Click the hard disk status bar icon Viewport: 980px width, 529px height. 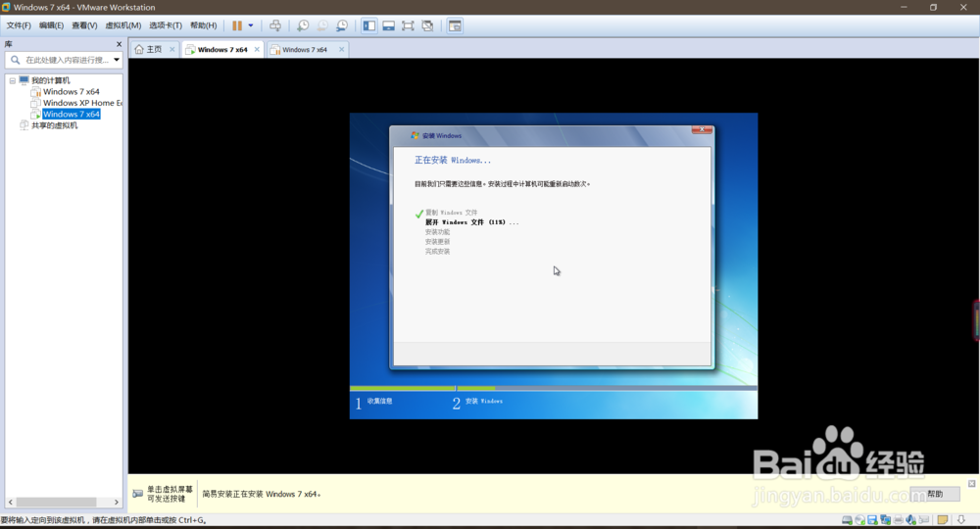(847, 519)
